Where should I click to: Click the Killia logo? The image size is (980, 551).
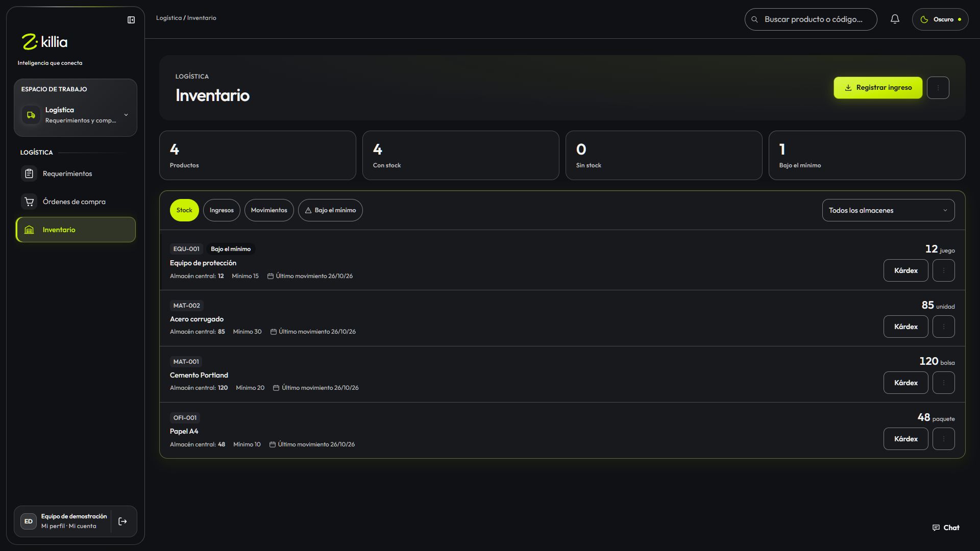point(44,42)
